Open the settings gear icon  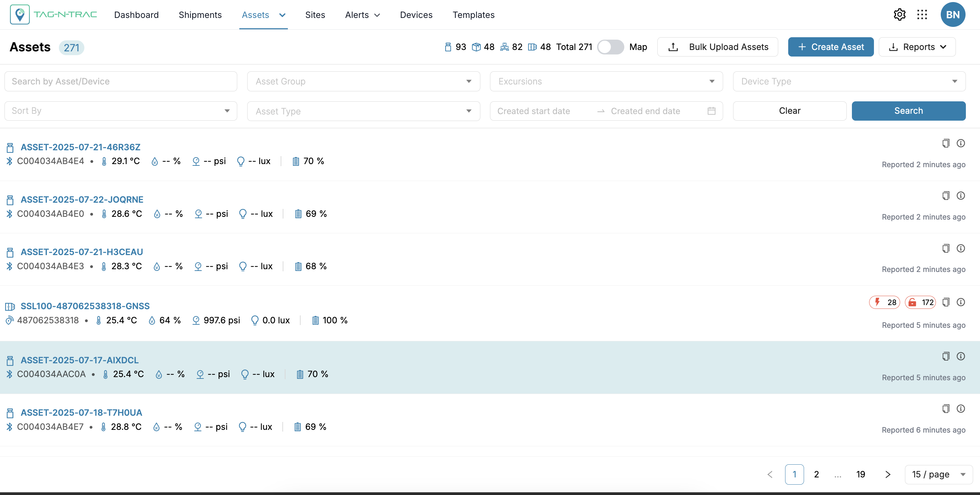click(899, 15)
